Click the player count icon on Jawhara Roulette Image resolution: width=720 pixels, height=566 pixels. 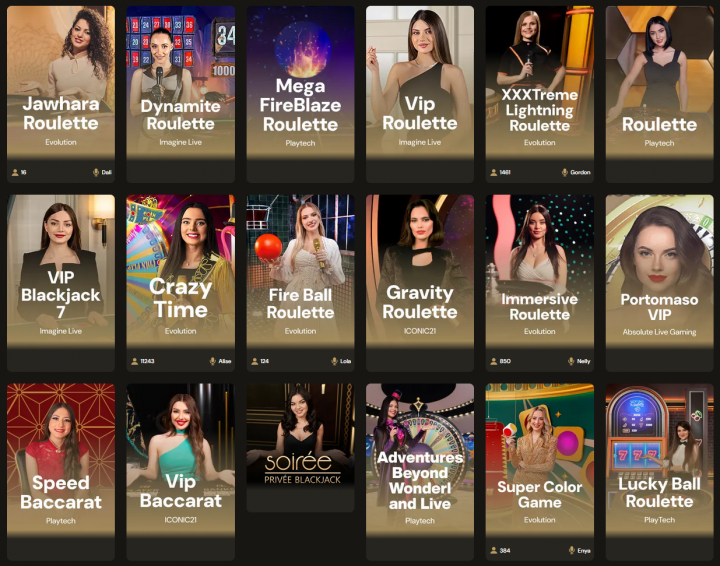15,173
